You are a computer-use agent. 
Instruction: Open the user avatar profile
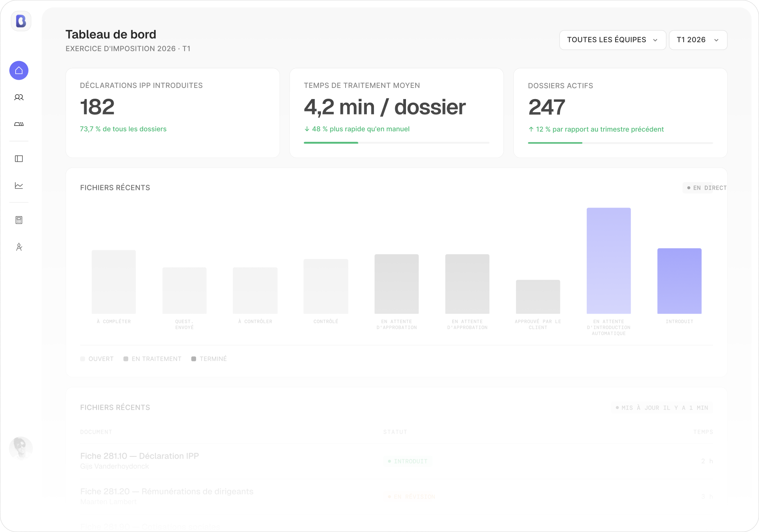(x=21, y=448)
